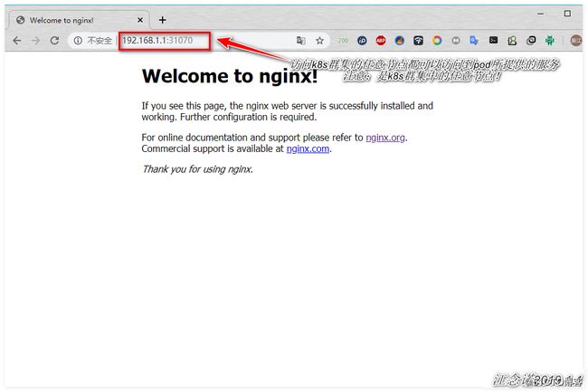Open the multicolor ring extension icon
588x392 pixels.
[437, 41]
